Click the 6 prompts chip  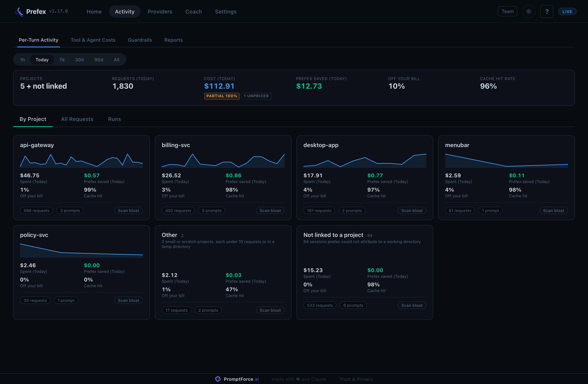coord(353,305)
